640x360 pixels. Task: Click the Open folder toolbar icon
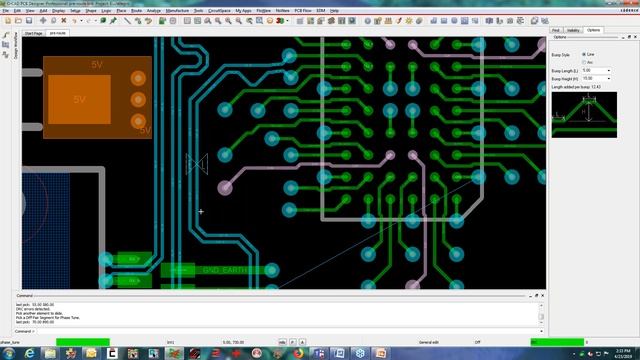18,20
